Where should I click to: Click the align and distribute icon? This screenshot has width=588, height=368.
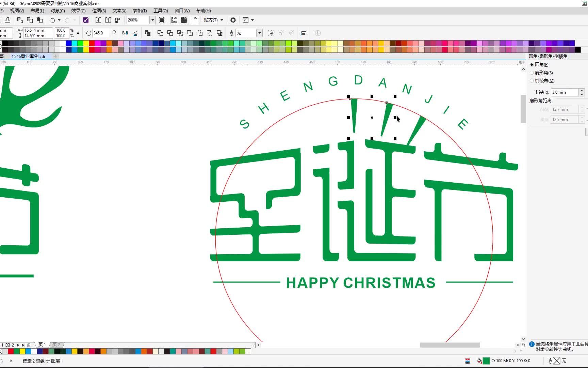pyautogui.click(x=304, y=33)
